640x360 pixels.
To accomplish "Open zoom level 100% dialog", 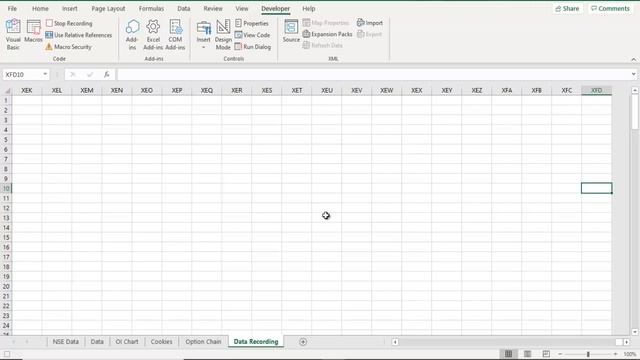I will (630, 354).
